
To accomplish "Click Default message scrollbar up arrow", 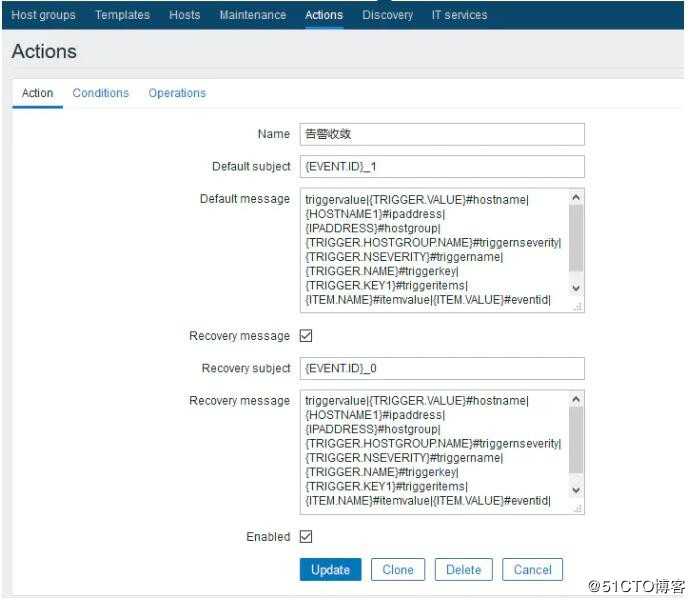I will [x=576, y=197].
